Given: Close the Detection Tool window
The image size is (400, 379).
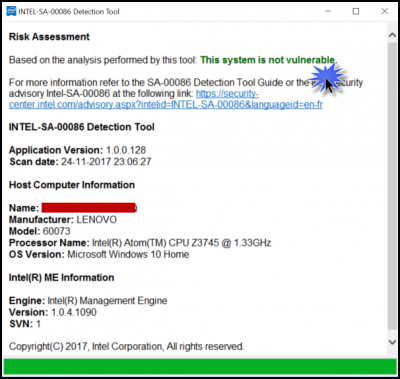Looking at the screenshot, I should pyautogui.click(x=385, y=11).
